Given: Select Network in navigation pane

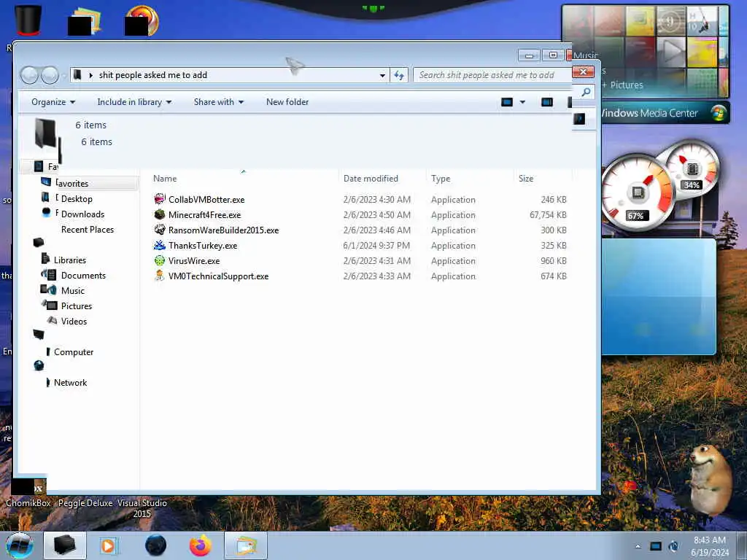Looking at the screenshot, I should click(70, 382).
